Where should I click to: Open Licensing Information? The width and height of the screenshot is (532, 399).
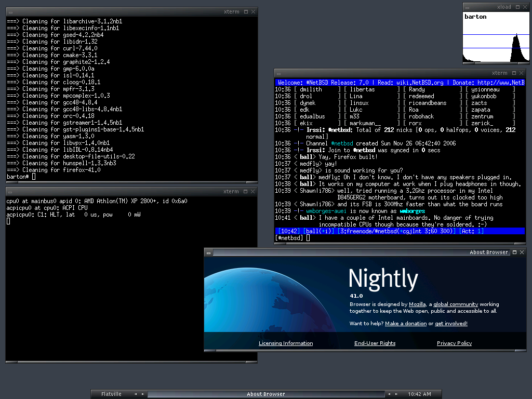click(x=286, y=343)
